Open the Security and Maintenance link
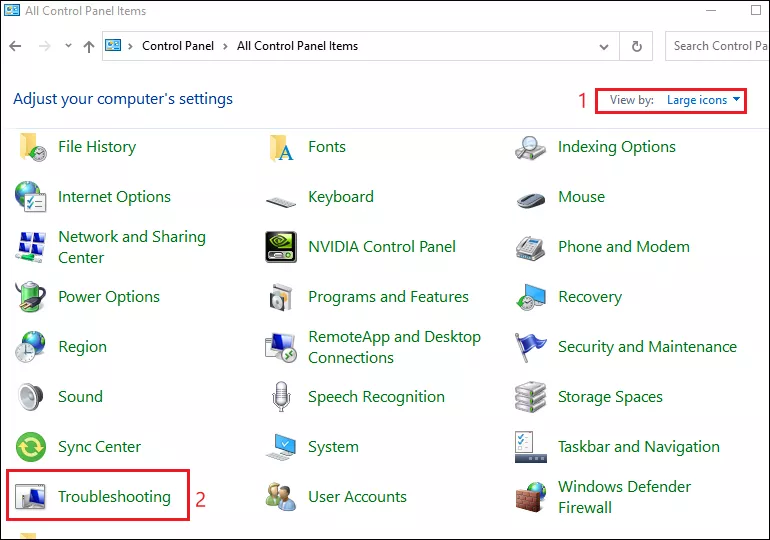Screen dimensions: 770x540 tap(647, 347)
